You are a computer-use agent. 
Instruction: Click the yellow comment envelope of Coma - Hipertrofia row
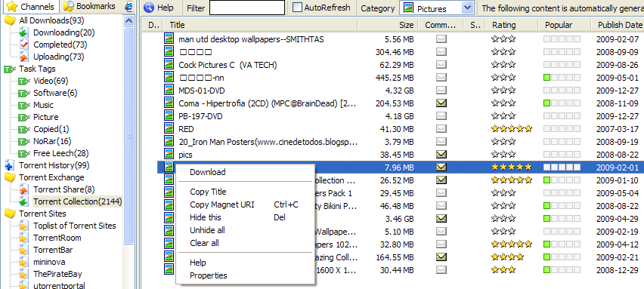(441, 103)
